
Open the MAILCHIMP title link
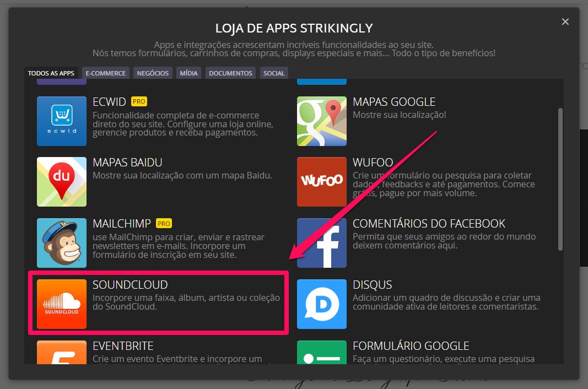[122, 224]
